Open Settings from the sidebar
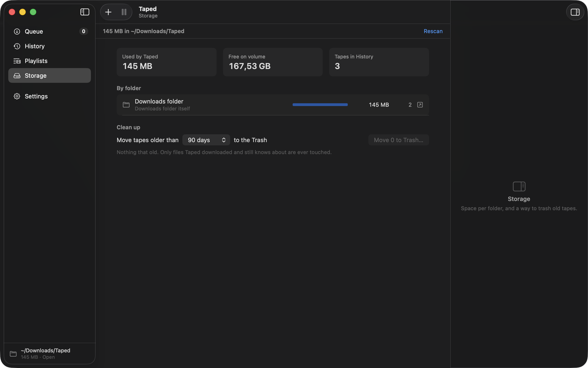This screenshot has width=588, height=368. click(50, 96)
